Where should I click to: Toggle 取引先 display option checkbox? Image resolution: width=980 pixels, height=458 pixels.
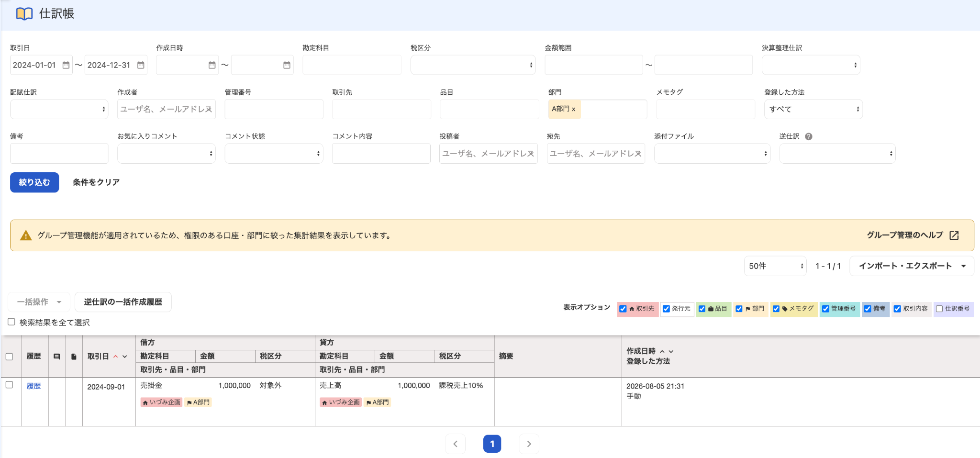click(x=623, y=309)
